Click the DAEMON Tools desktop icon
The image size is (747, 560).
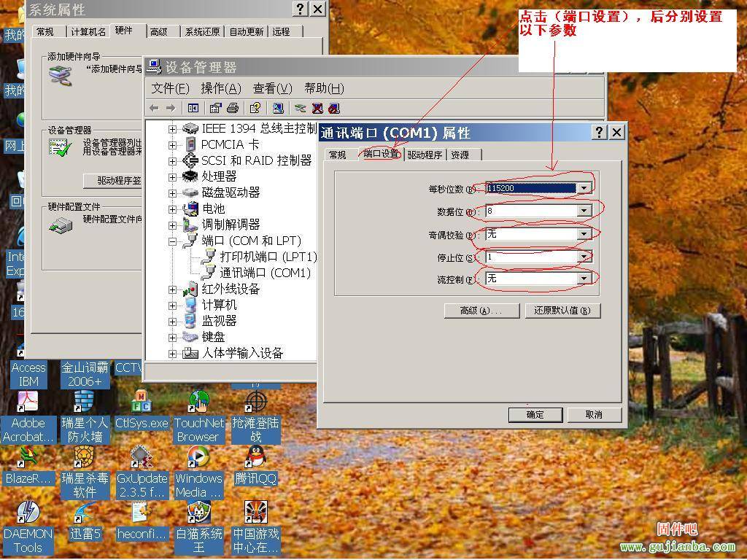28,513
